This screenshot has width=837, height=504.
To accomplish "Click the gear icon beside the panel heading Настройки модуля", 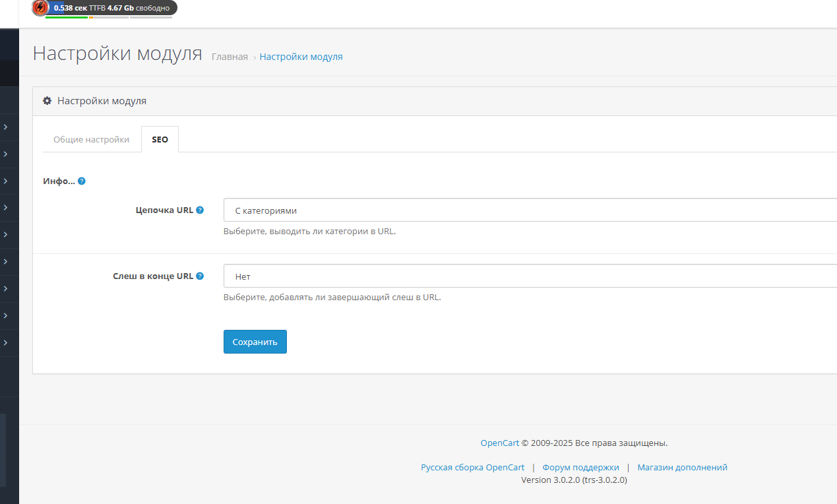I will point(47,101).
